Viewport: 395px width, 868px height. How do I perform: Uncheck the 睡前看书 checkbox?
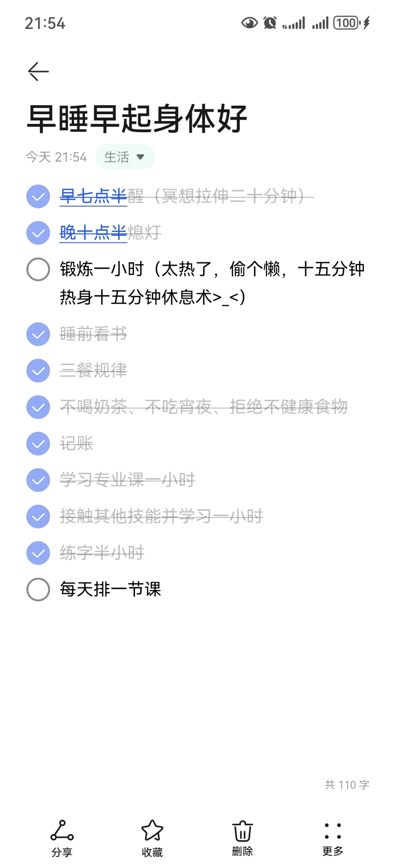pos(38,334)
